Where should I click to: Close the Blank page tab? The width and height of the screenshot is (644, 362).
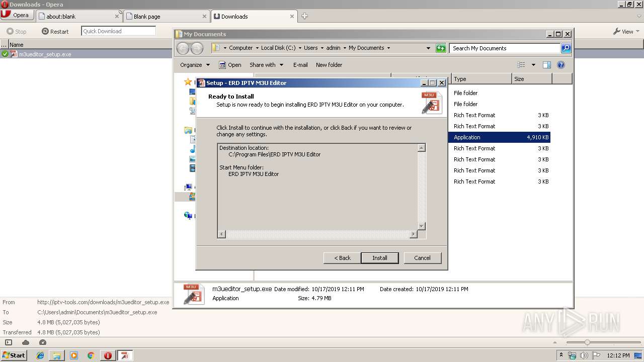coord(204,17)
